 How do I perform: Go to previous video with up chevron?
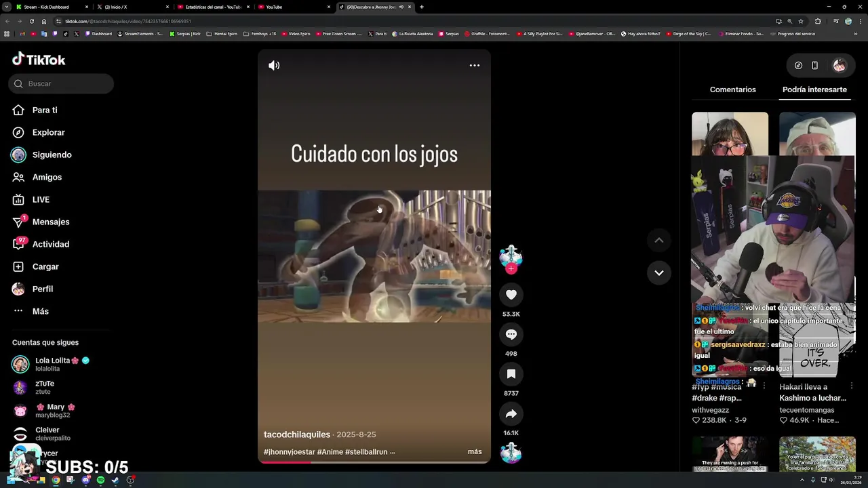658,240
